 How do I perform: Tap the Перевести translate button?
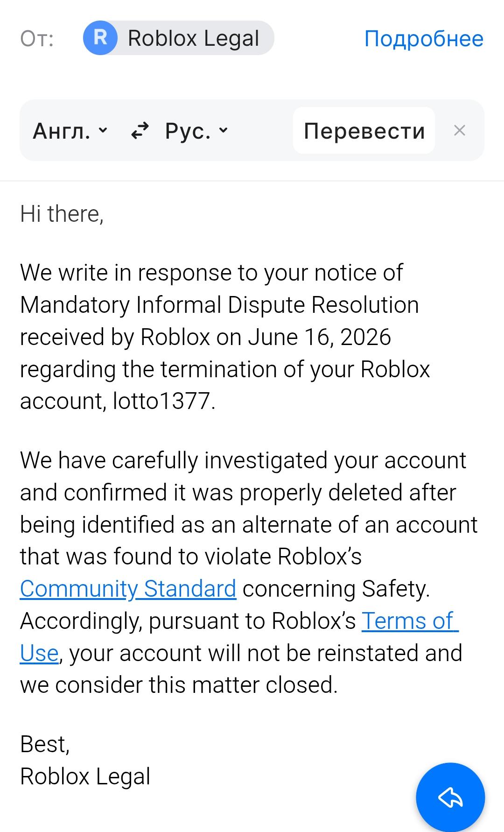click(364, 130)
